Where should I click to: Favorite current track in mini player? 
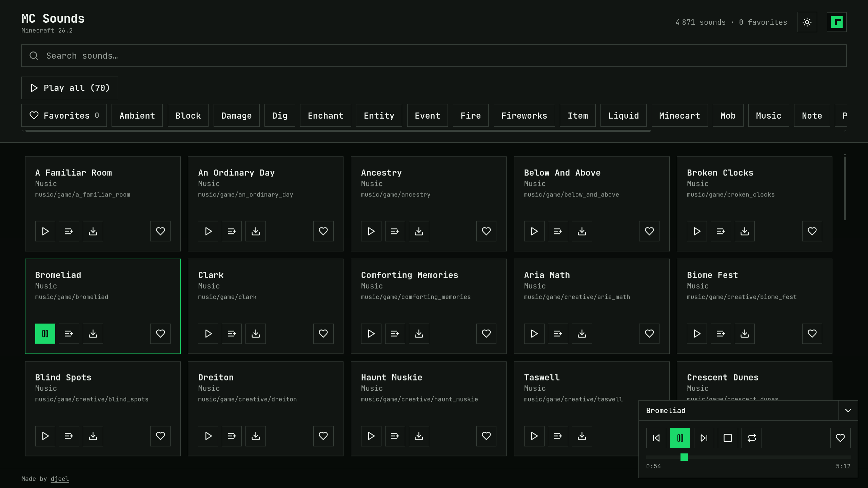[x=840, y=438]
